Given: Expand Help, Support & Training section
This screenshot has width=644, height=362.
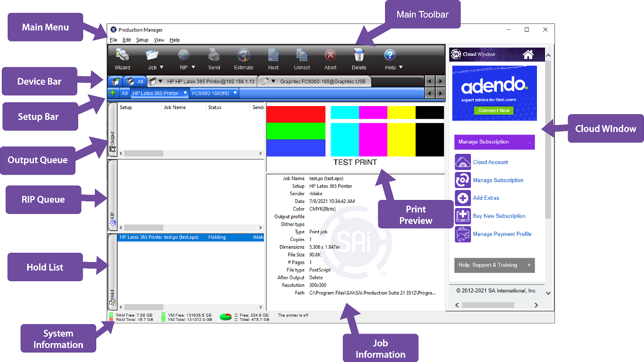Looking at the screenshot, I should [529, 265].
